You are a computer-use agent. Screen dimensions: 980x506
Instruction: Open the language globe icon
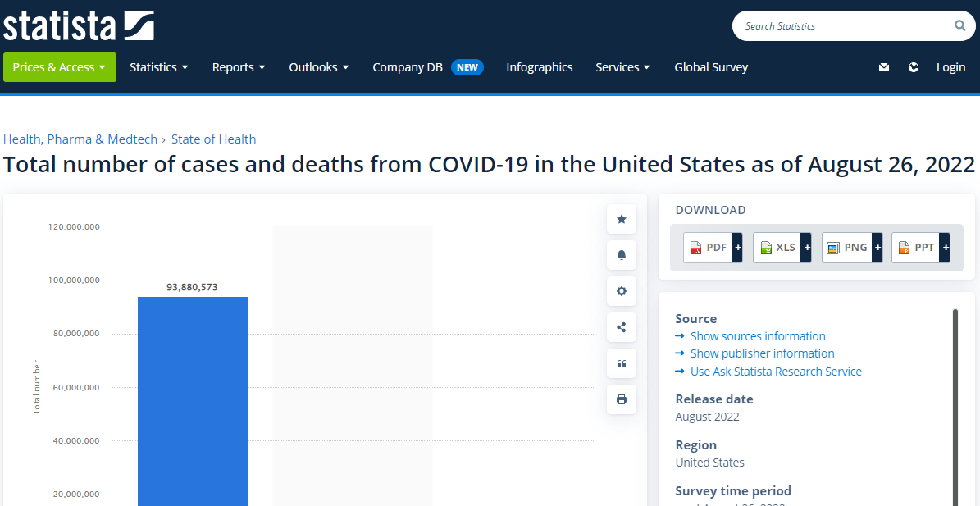pyautogui.click(x=914, y=67)
